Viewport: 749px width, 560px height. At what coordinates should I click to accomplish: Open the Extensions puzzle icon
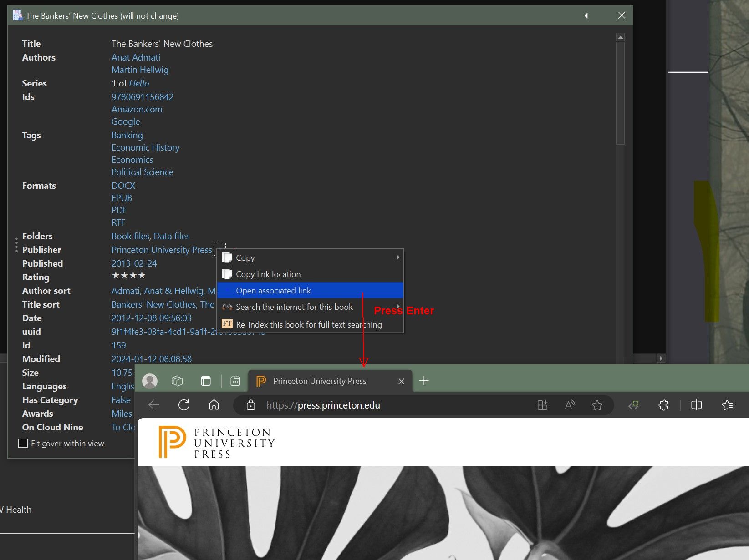(x=663, y=405)
